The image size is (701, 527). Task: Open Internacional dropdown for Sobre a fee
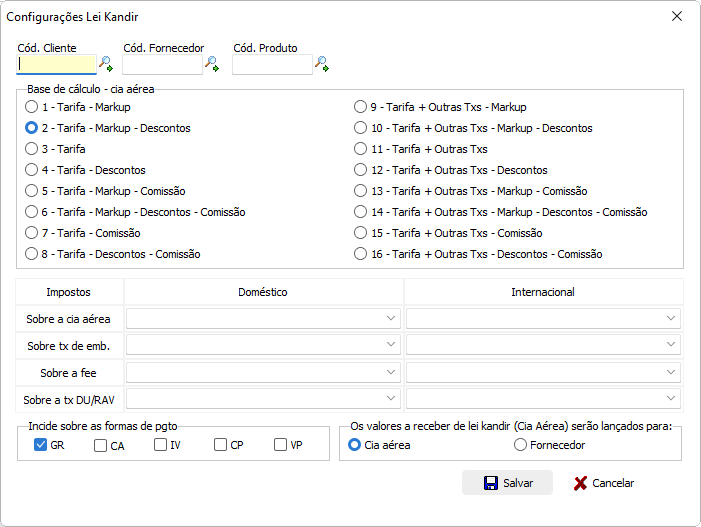click(x=543, y=372)
